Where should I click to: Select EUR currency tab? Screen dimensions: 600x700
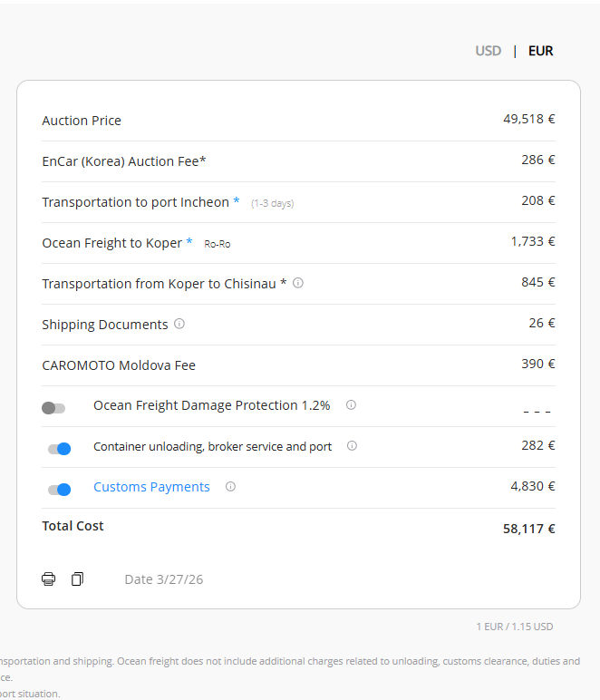coord(540,51)
